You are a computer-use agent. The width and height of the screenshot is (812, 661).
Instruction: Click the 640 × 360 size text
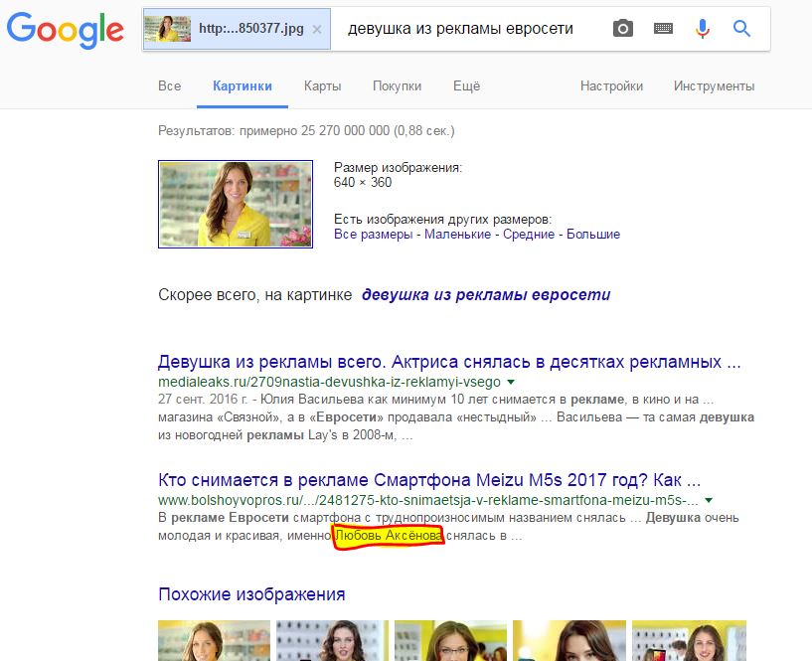(x=363, y=182)
